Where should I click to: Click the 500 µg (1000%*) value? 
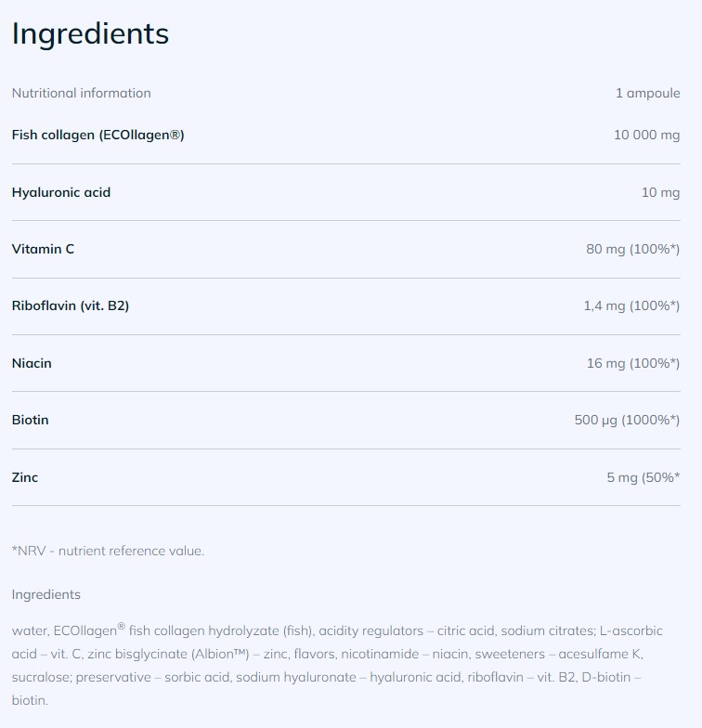pyautogui.click(x=627, y=420)
